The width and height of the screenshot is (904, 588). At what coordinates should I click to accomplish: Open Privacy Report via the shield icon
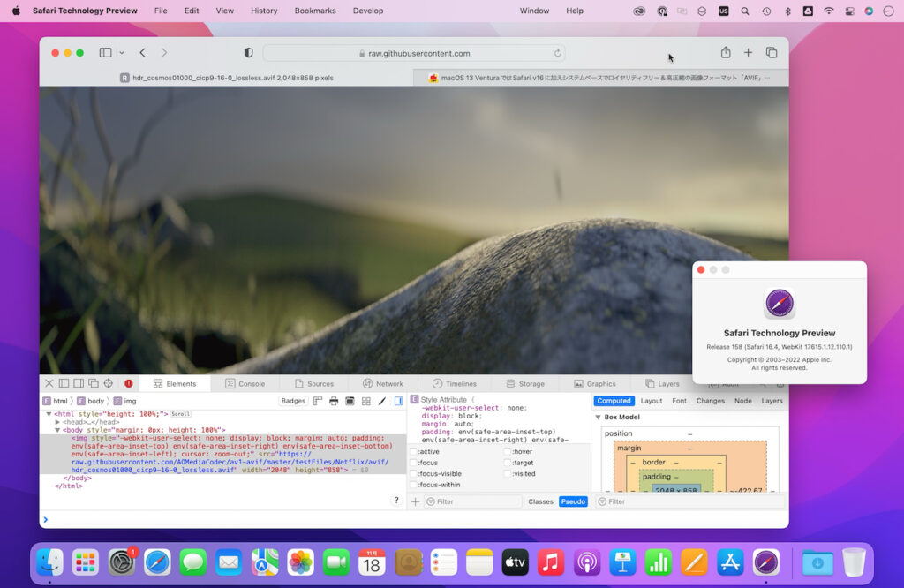pos(248,52)
